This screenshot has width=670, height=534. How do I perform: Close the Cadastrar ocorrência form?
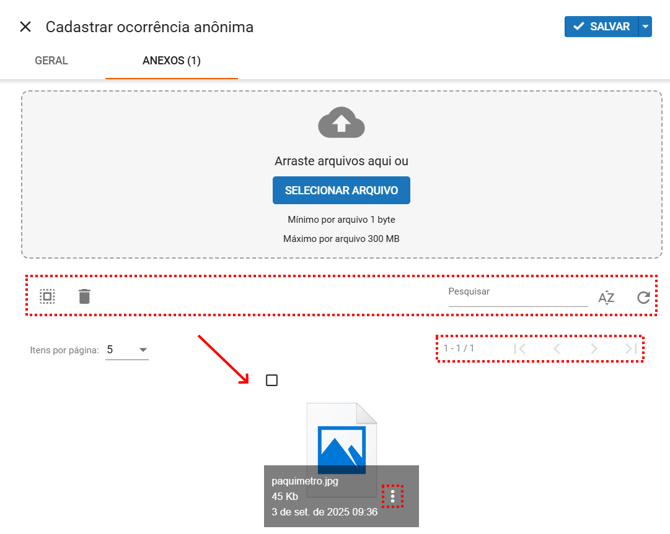click(26, 27)
